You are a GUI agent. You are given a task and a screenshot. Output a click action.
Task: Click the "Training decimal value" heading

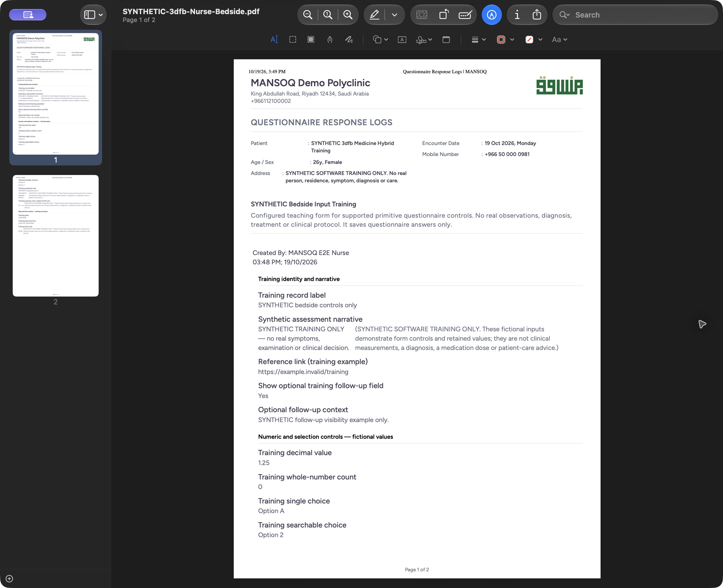point(295,453)
